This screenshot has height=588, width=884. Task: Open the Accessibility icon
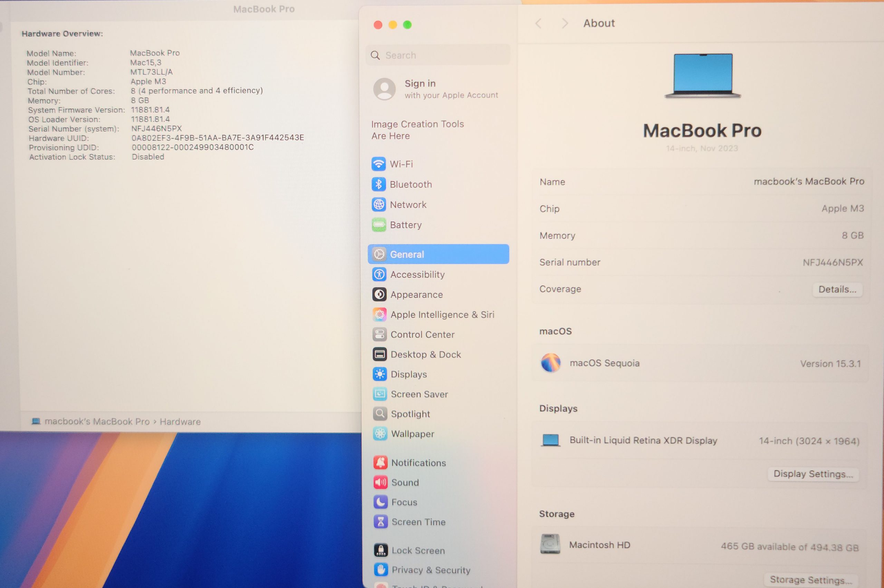pyautogui.click(x=379, y=274)
